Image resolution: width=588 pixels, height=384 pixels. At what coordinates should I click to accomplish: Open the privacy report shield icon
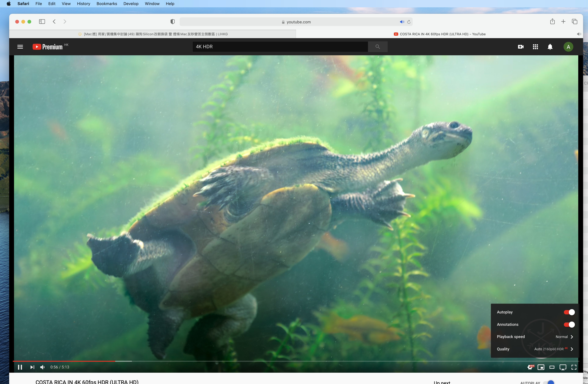tap(173, 22)
